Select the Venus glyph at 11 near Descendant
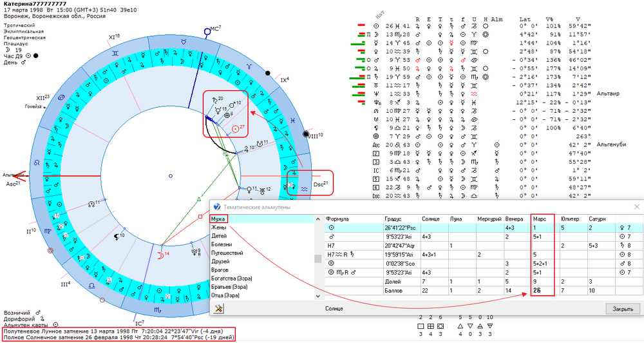This screenshot has height=343, width=644. click(249, 190)
